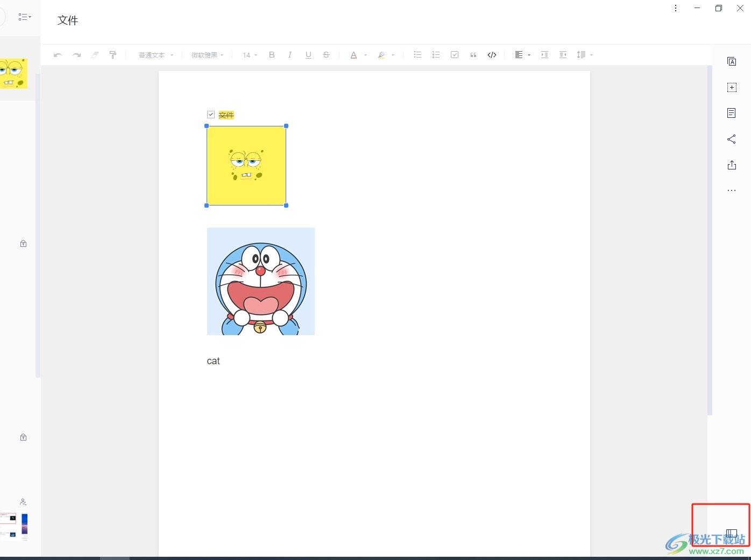Expand font color picker arrow
The height and width of the screenshot is (560, 751).
[365, 55]
